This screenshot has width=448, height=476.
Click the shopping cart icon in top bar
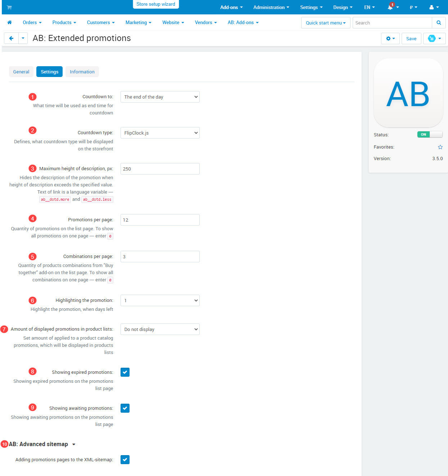click(9, 7)
